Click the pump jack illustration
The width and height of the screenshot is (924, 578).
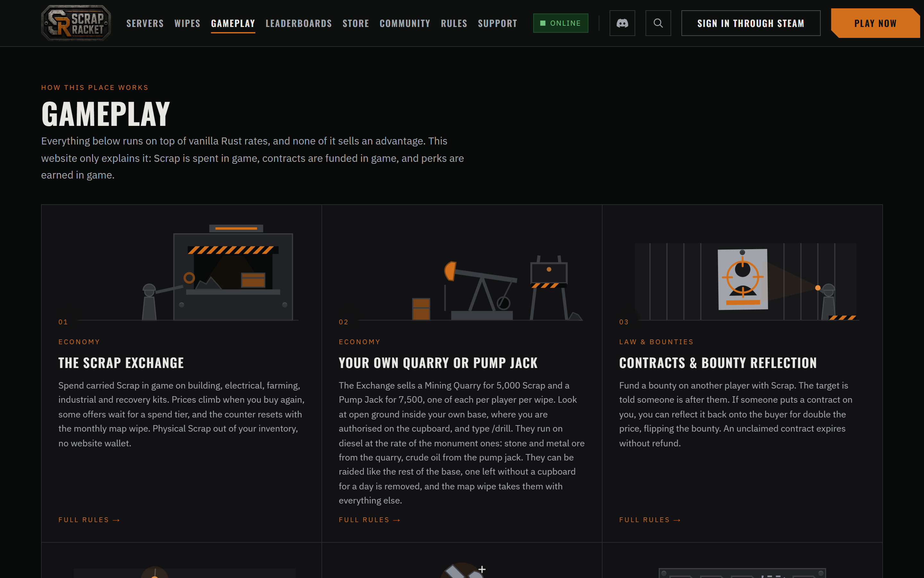click(x=481, y=291)
